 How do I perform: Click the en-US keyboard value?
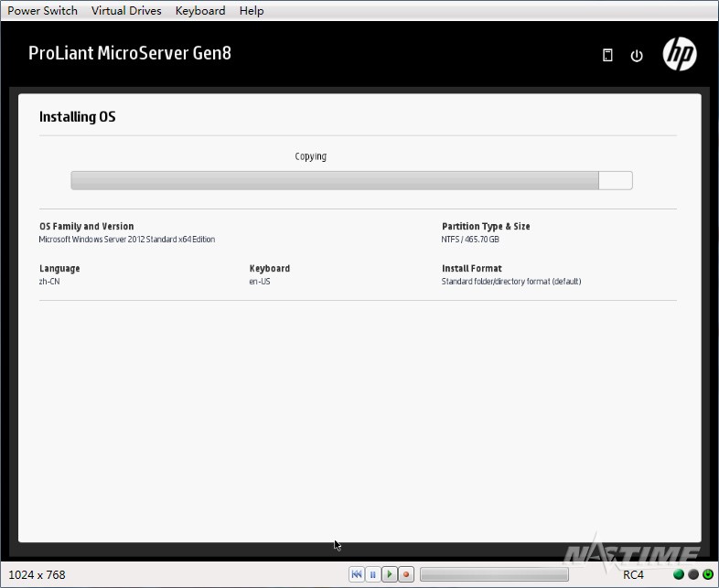coord(260,282)
